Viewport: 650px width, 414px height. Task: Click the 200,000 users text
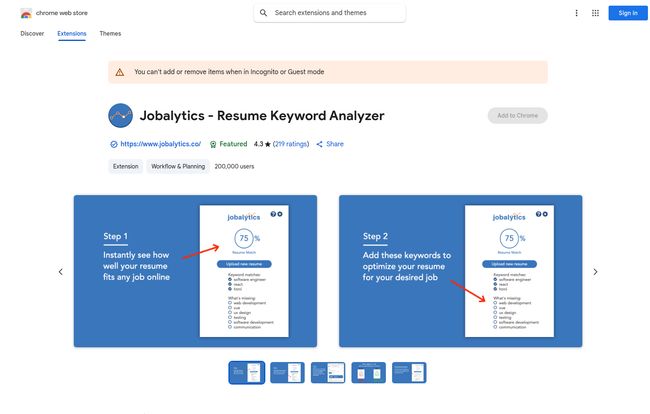coord(234,167)
